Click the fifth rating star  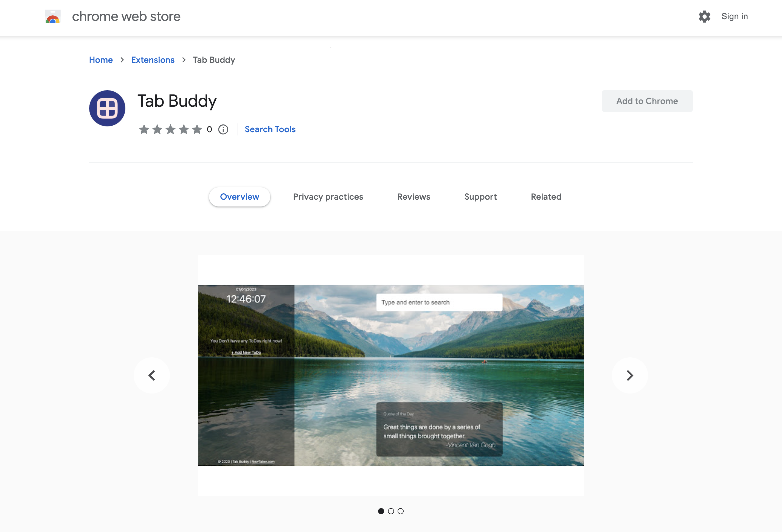tap(197, 129)
